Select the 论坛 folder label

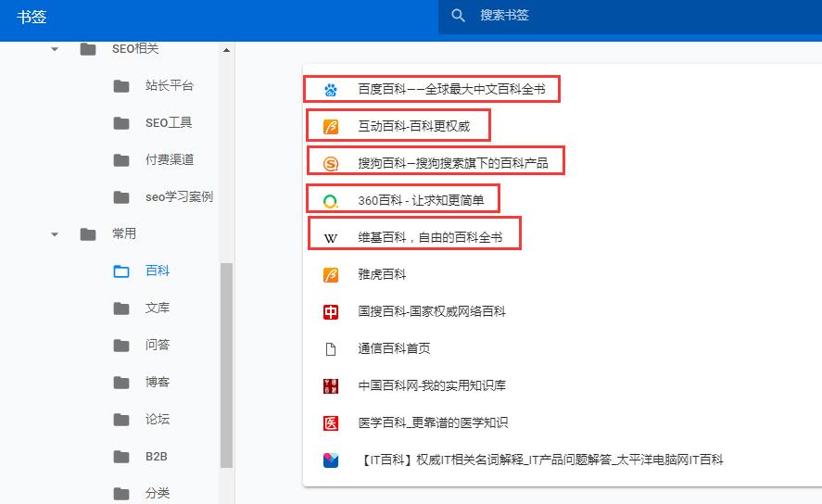click(158, 419)
